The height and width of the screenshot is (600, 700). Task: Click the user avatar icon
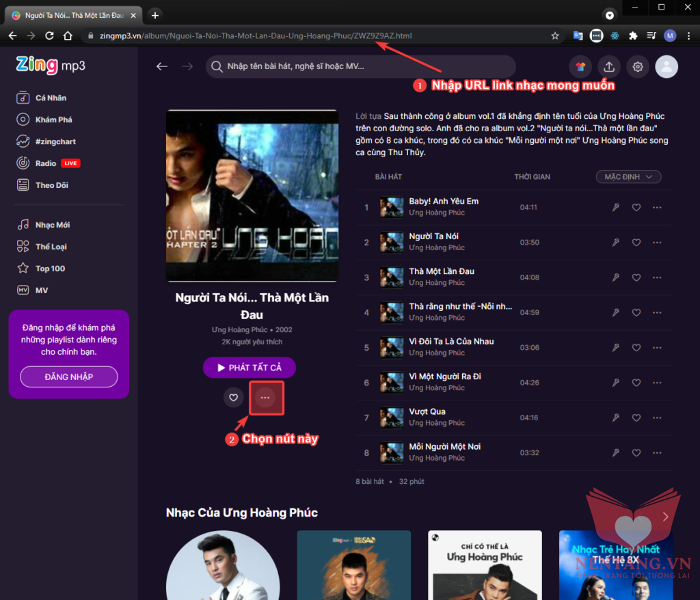667,66
